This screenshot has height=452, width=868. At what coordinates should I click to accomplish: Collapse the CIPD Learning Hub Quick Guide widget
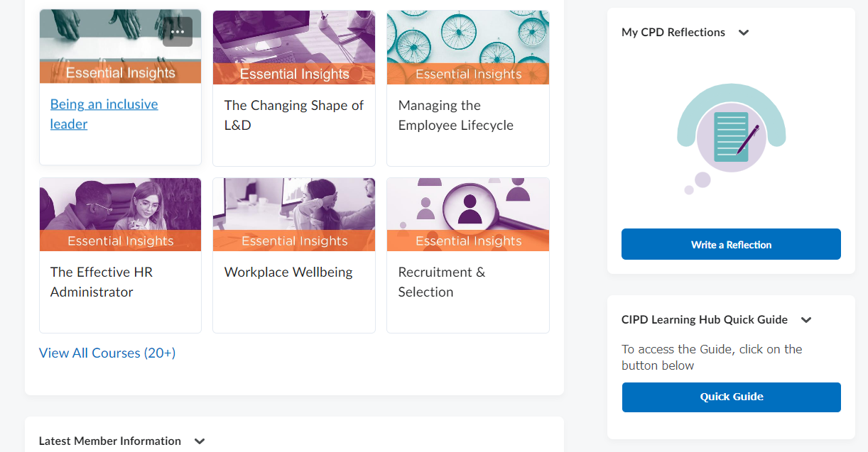[806, 320]
